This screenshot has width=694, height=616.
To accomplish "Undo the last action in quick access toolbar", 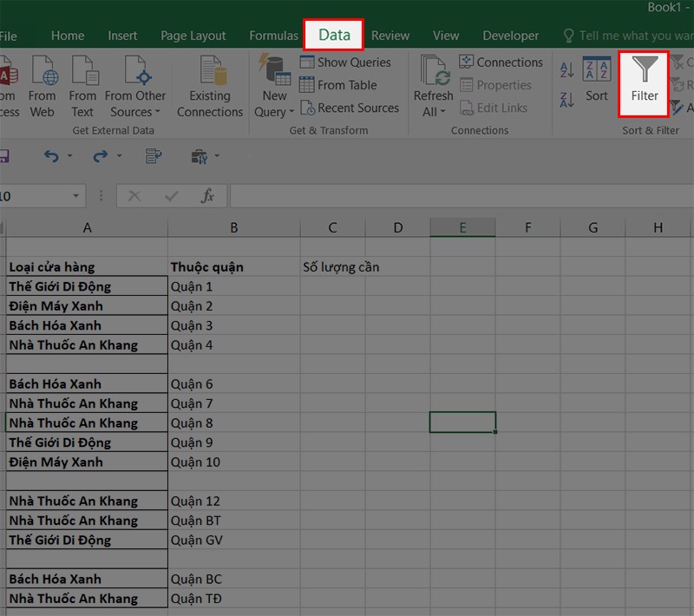I will pyautogui.click(x=52, y=156).
